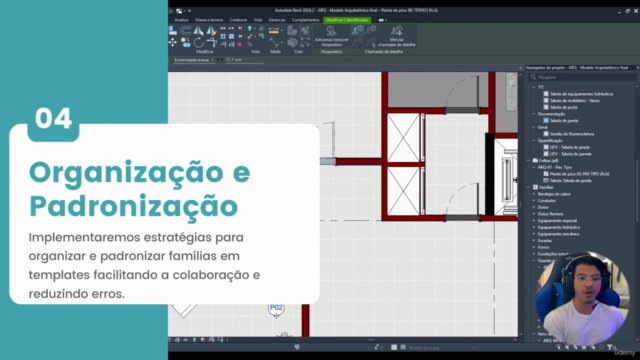
Task: Click Override Graphics paintbrush icon
Action: pos(249,36)
